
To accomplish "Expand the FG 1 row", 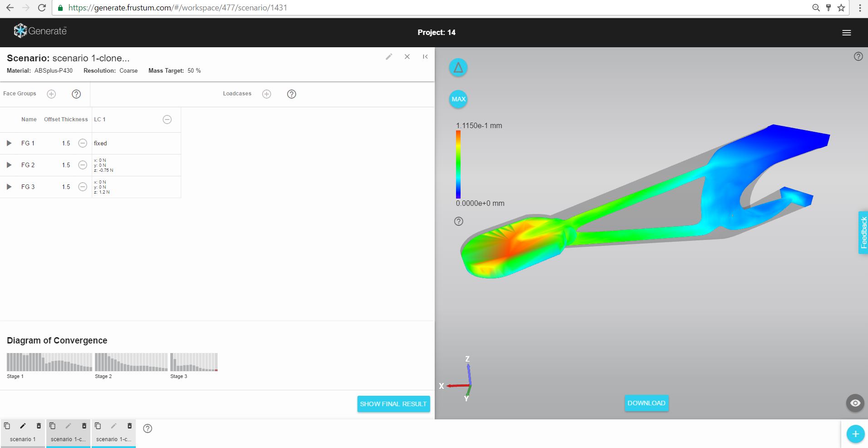I will point(9,143).
